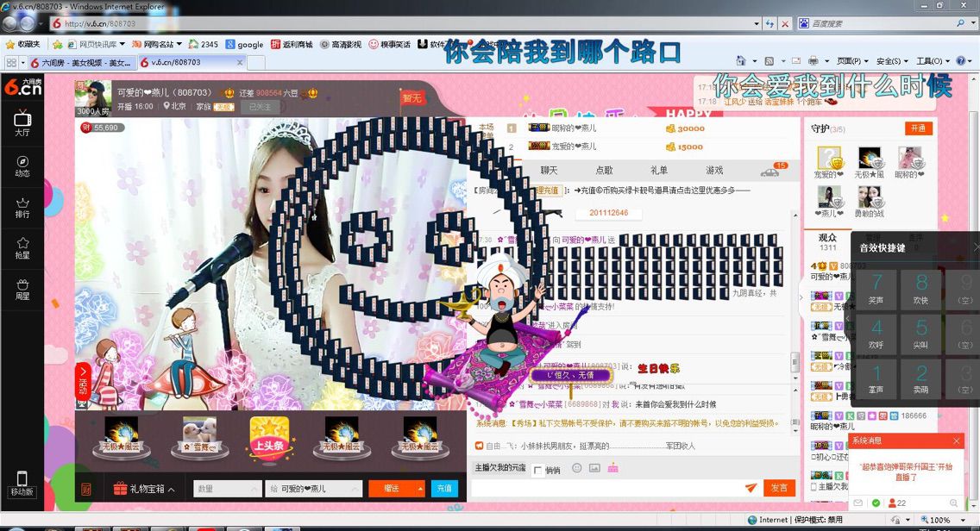This screenshot has height=531, width=980.
Task: Open the gift recipient 可爱的❤燕儿 dropdown
Action: [314, 489]
